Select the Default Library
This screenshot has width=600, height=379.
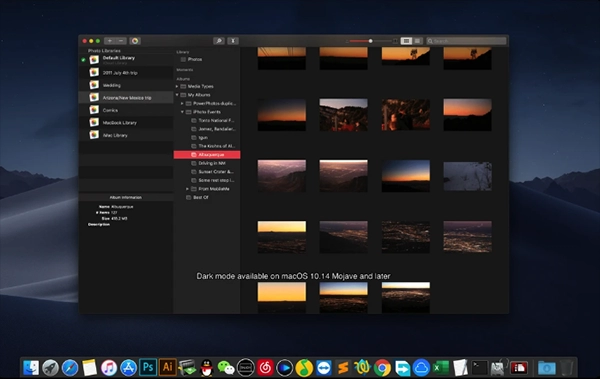tap(126, 60)
